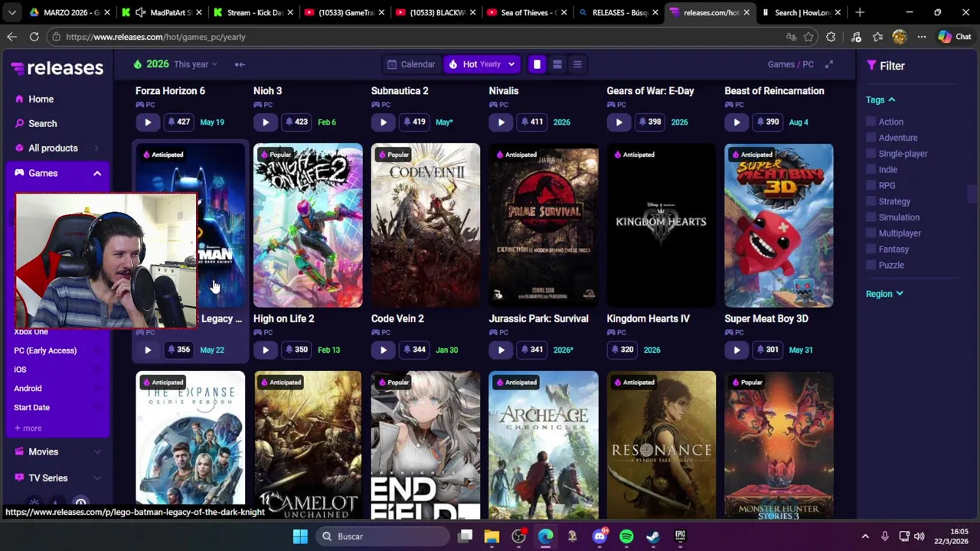This screenshot has width=980, height=551.
Task: Check the Adventure tag filter
Action: coord(871,138)
